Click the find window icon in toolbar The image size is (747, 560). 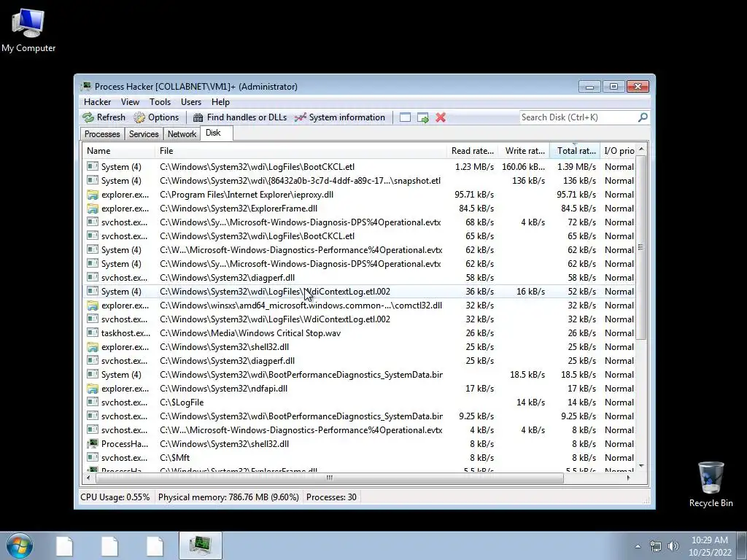(x=405, y=117)
